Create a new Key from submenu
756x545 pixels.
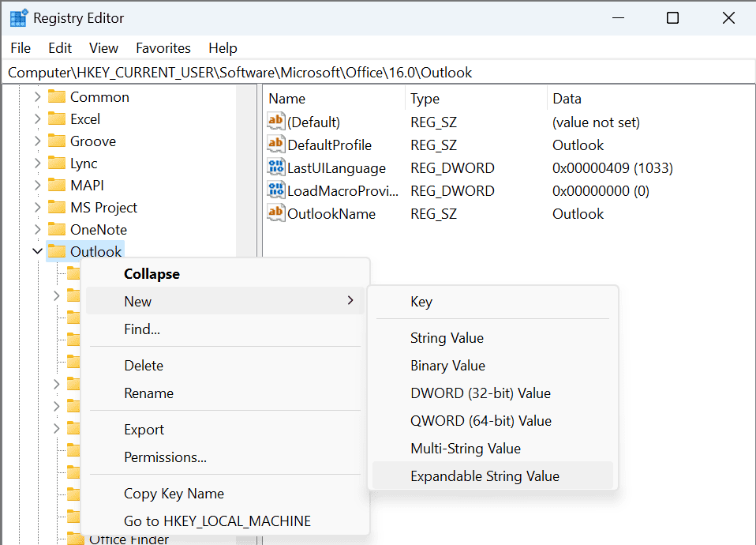[x=492, y=302]
